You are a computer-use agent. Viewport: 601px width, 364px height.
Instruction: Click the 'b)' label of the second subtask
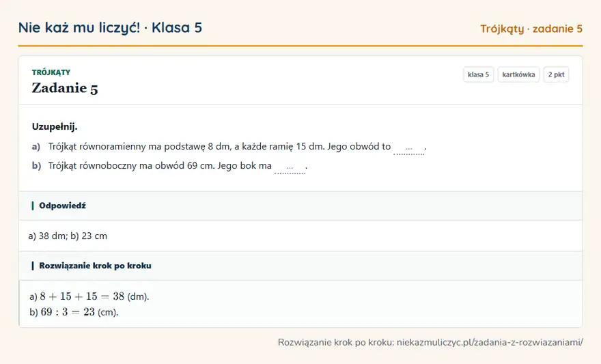[36, 165]
